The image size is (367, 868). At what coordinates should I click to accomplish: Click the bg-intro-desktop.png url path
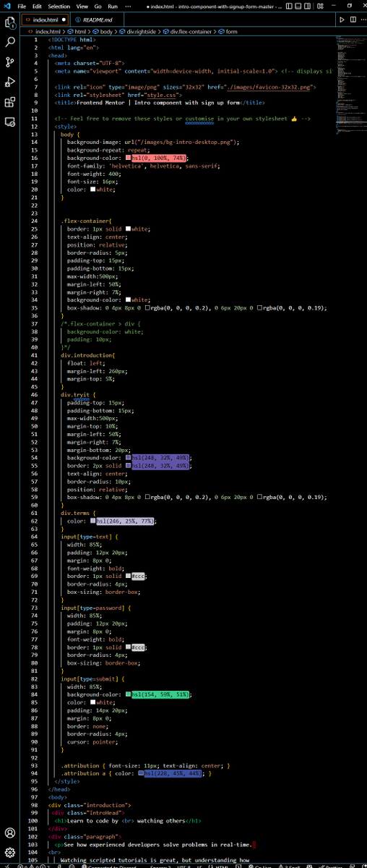tap(187, 142)
